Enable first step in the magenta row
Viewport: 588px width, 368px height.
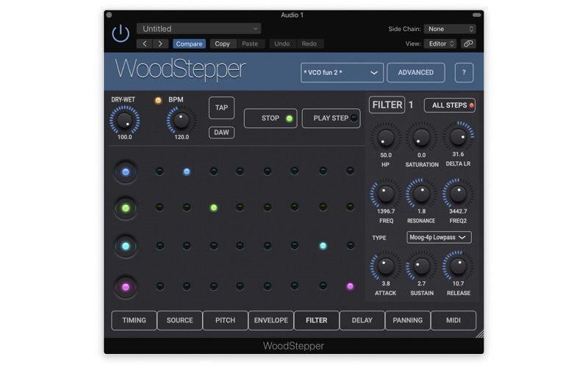159,286
